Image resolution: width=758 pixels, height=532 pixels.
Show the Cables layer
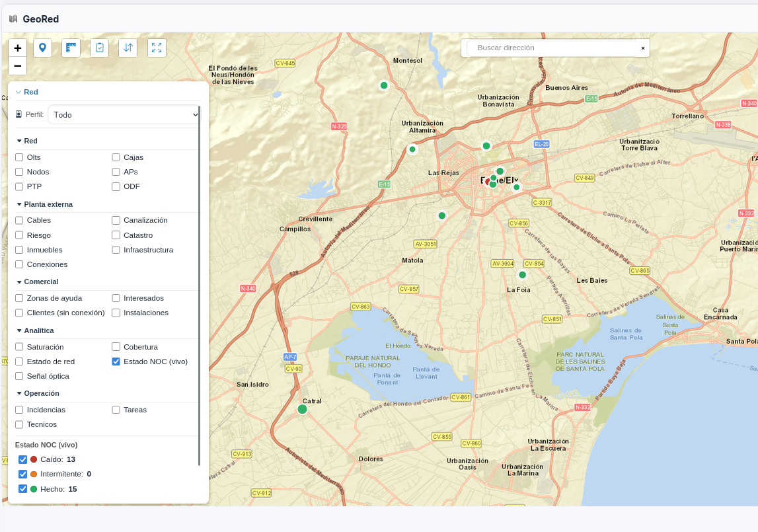pos(19,220)
